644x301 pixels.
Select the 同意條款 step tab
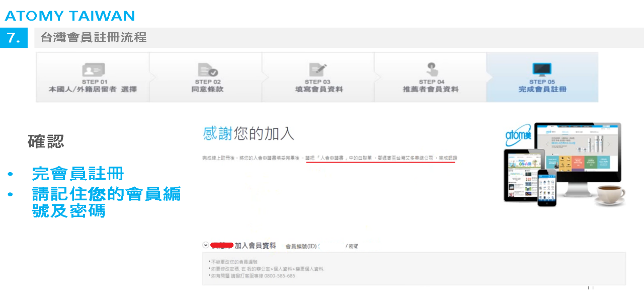click(x=206, y=78)
